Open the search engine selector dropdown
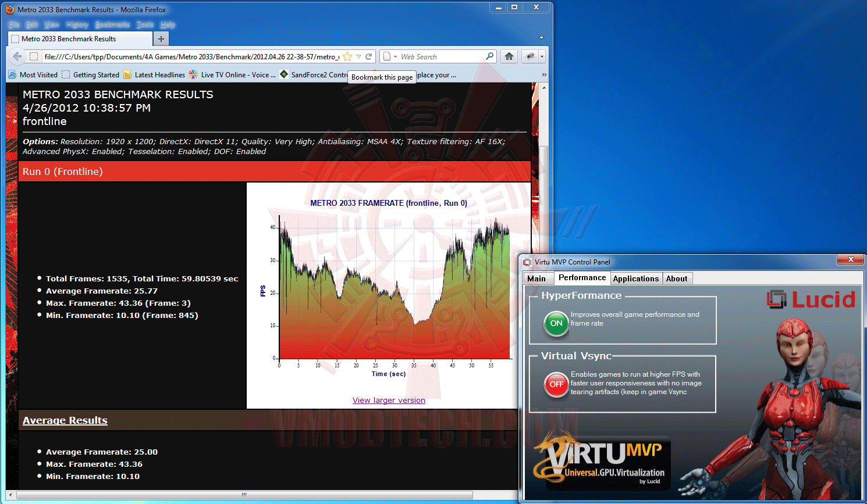867x504 pixels. pos(396,56)
